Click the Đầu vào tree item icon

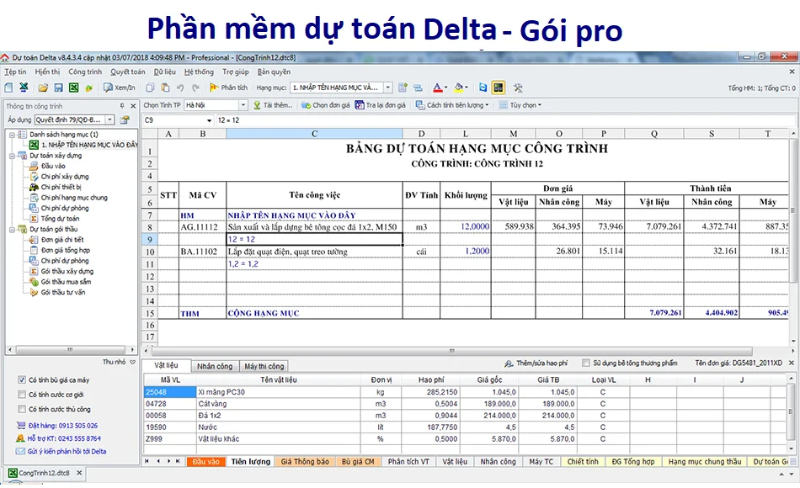(34, 166)
